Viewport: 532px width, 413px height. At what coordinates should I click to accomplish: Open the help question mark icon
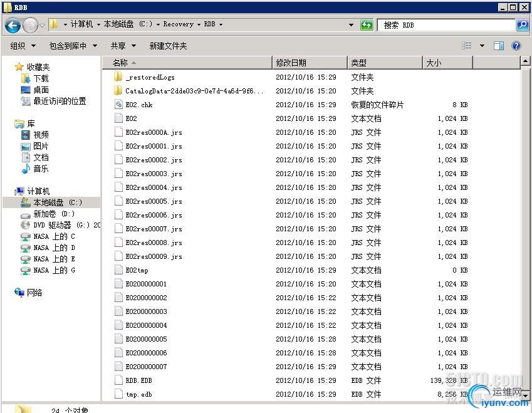point(516,46)
